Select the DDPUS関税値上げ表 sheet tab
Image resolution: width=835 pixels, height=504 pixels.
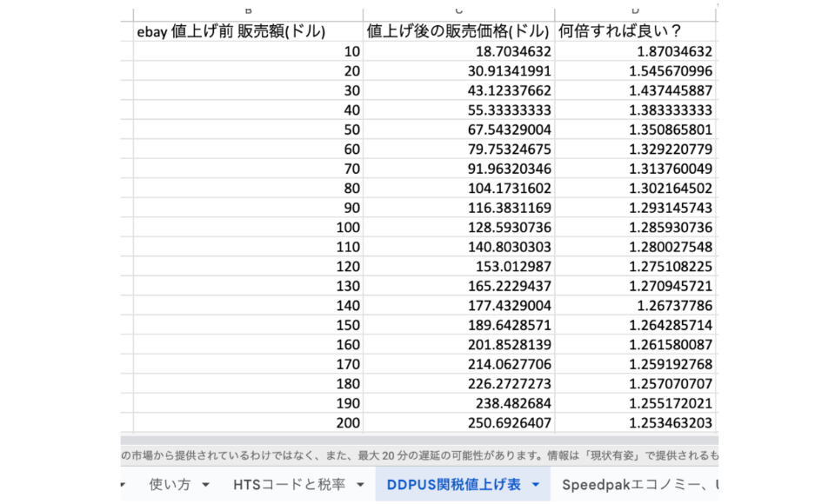tap(453, 484)
